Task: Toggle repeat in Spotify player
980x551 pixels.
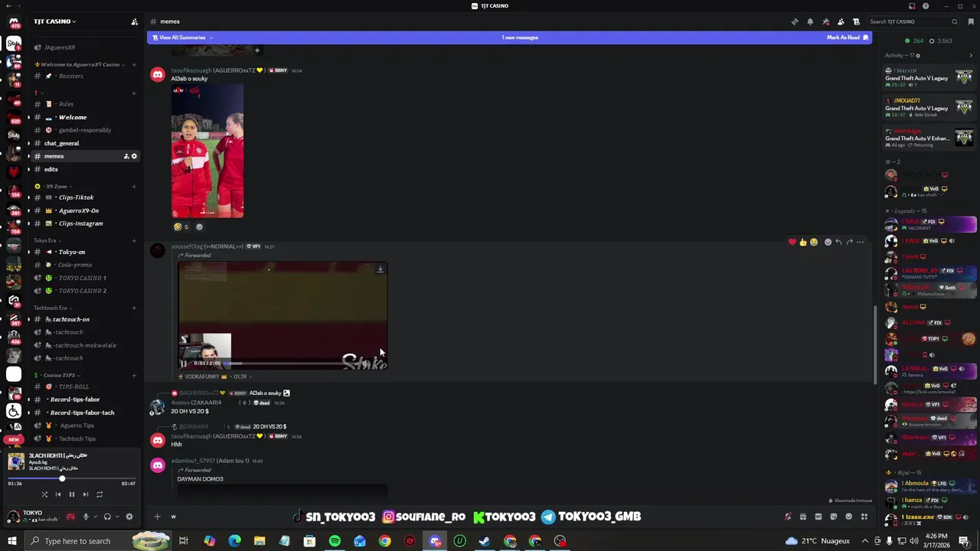Action: coord(99,494)
